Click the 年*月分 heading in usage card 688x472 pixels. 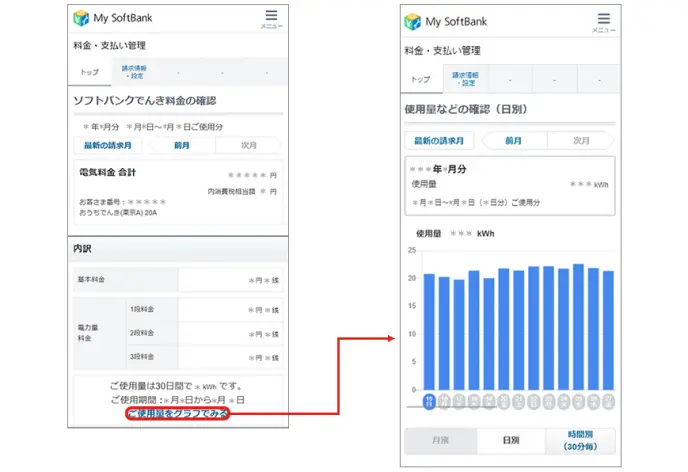[x=438, y=169]
